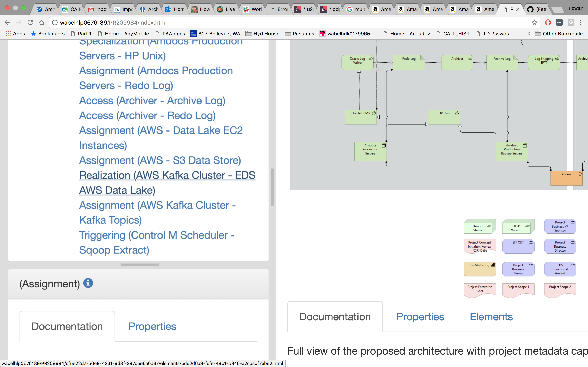The width and height of the screenshot is (588, 367).
Task: Bookmark this page with the star icon
Action: pyautogui.click(x=534, y=23)
